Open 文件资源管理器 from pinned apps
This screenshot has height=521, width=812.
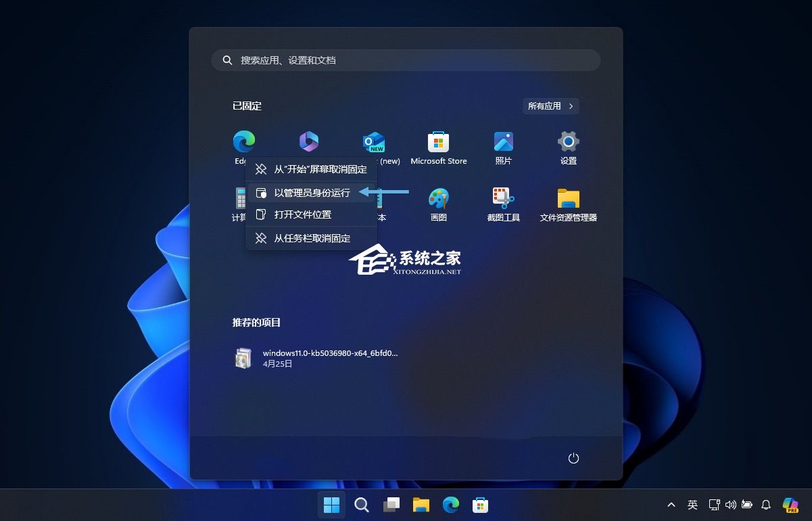[568, 204]
